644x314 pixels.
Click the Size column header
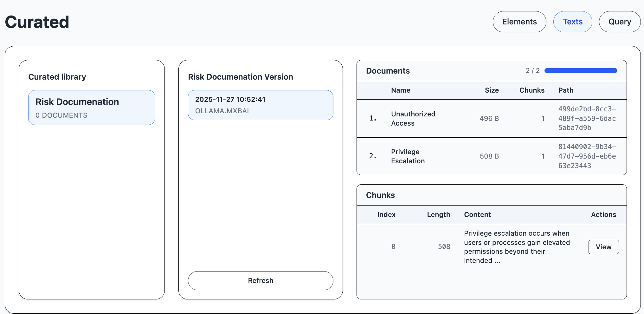(491, 90)
